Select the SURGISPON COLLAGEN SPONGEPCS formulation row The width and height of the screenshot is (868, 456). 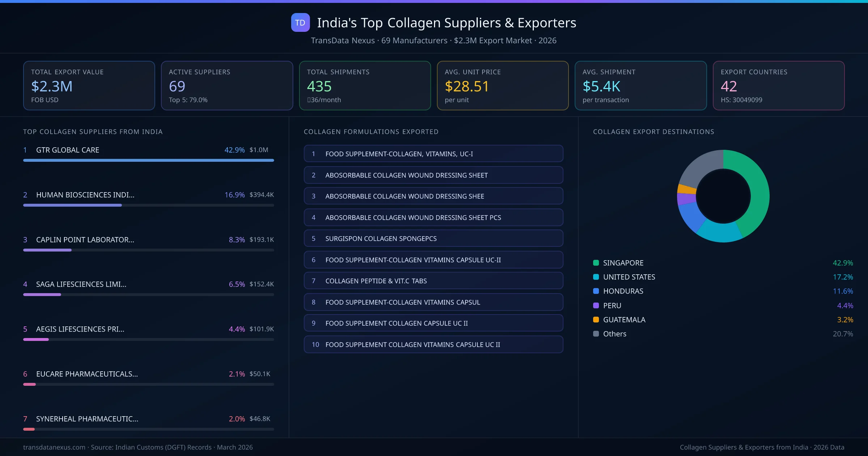[433, 238]
